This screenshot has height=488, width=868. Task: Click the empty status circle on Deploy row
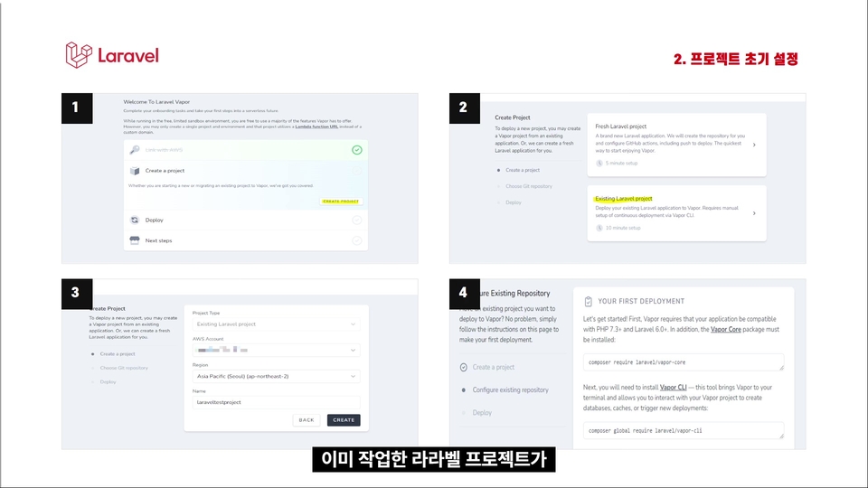coord(357,221)
